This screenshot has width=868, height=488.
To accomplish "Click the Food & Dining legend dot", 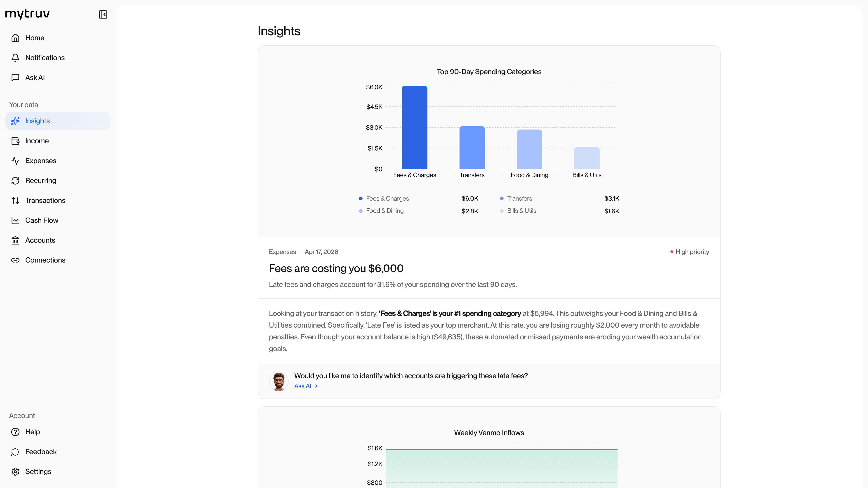I will [361, 211].
